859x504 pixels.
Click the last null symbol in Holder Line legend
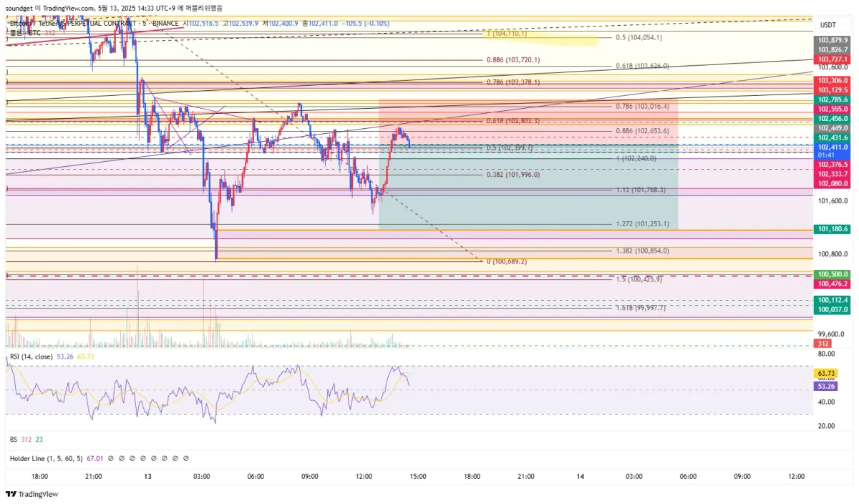[x=186, y=458]
